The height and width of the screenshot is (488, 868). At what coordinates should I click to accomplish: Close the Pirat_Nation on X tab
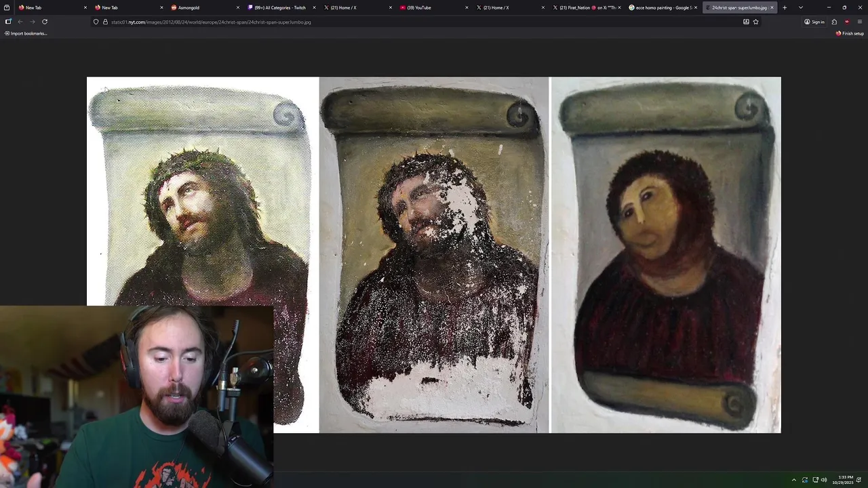619,7
